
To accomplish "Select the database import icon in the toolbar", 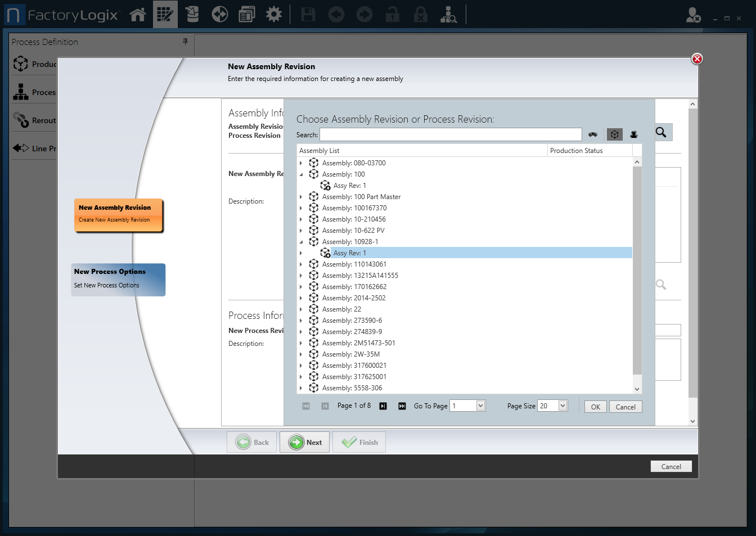I will 192,14.
